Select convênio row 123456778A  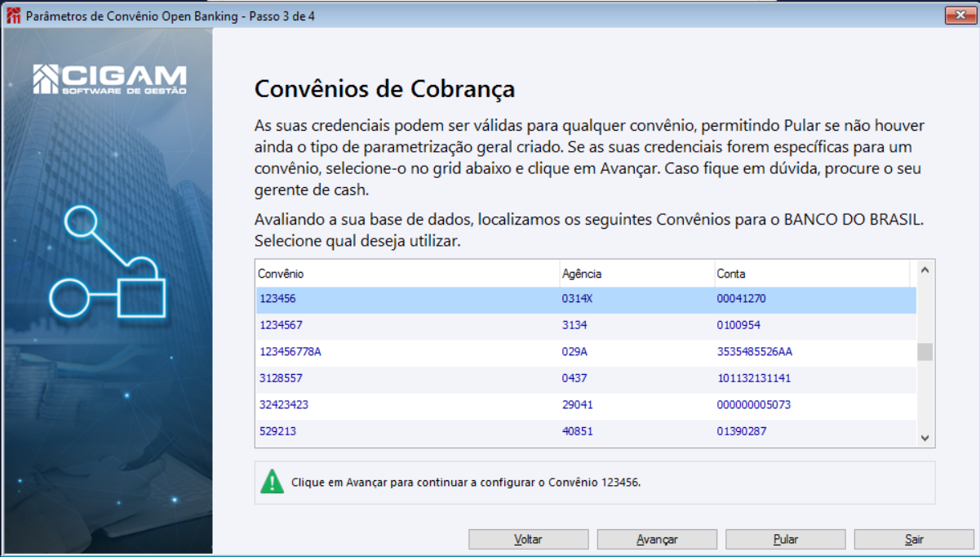click(x=290, y=352)
